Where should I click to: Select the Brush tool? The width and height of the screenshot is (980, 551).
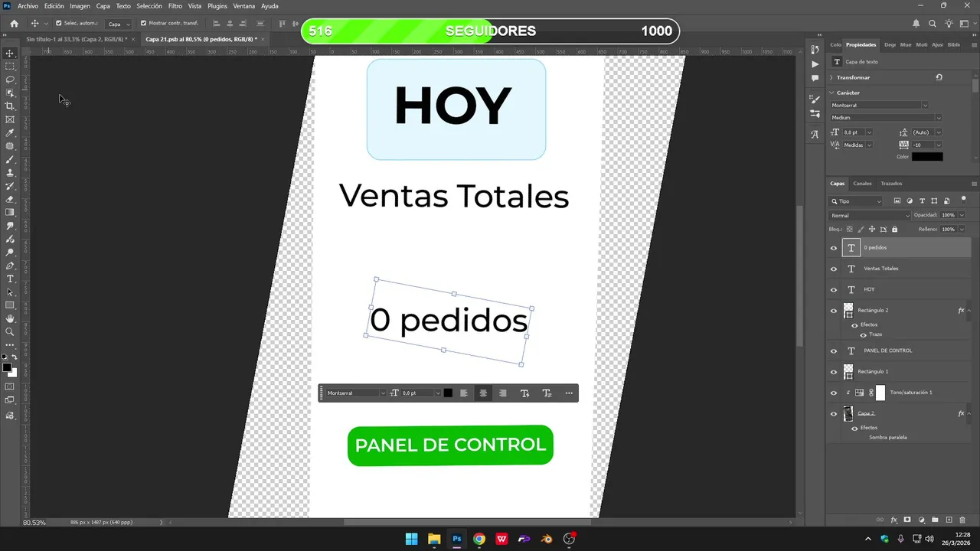[10, 160]
